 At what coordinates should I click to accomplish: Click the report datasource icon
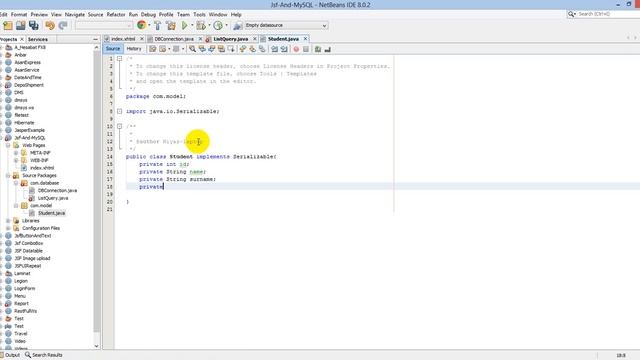pyautogui.click(x=237, y=25)
